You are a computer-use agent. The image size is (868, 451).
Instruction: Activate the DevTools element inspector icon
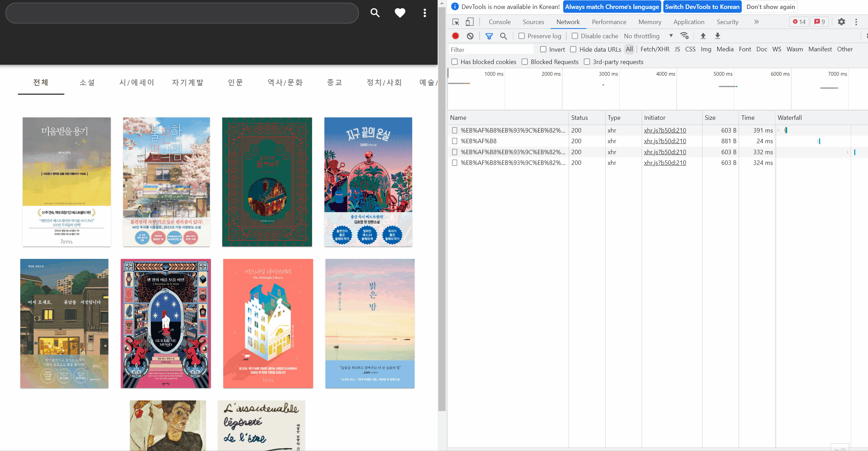(456, 22)
